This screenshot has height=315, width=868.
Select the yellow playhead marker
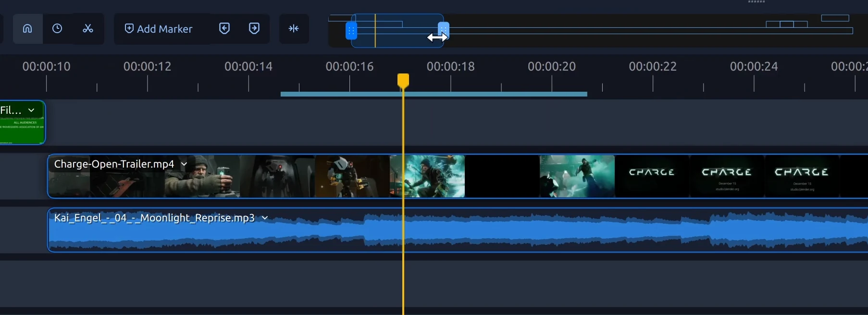403,81
